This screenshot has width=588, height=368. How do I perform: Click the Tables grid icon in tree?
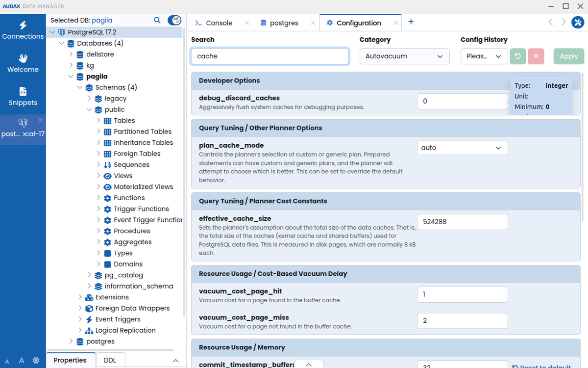[x=108, y=121]
